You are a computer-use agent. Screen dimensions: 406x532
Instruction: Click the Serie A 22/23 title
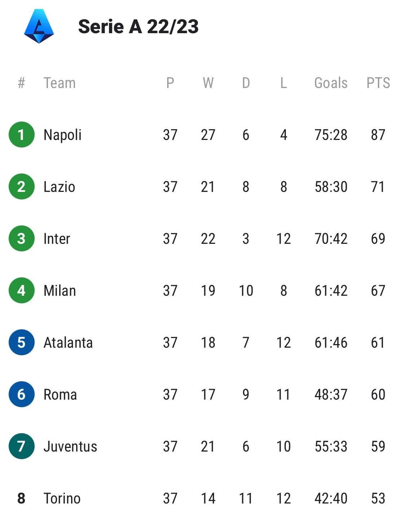[138, 27]
